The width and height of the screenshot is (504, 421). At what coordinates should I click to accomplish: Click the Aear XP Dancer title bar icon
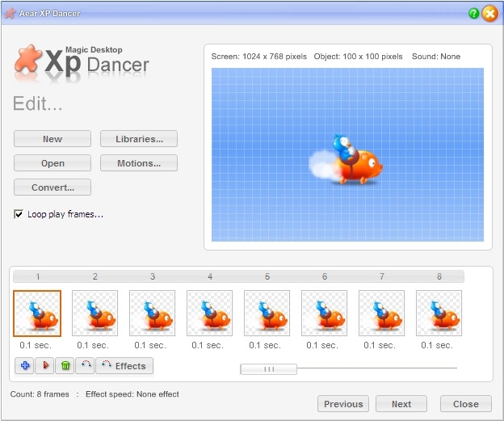coord(10,13)
